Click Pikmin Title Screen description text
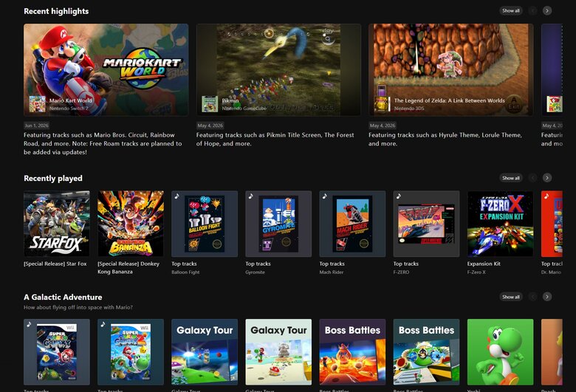Screen dimensions: 576x392 (275, 140)
